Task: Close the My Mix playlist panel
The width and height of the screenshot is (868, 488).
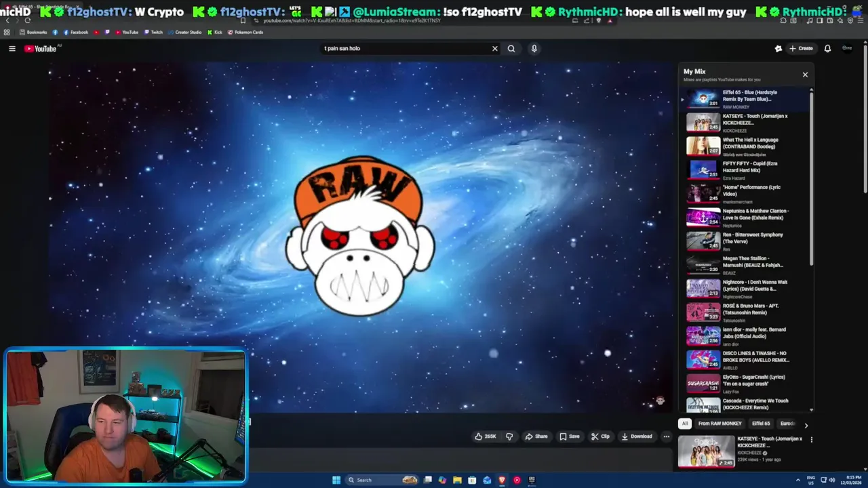Action: (x=805, y=75)
